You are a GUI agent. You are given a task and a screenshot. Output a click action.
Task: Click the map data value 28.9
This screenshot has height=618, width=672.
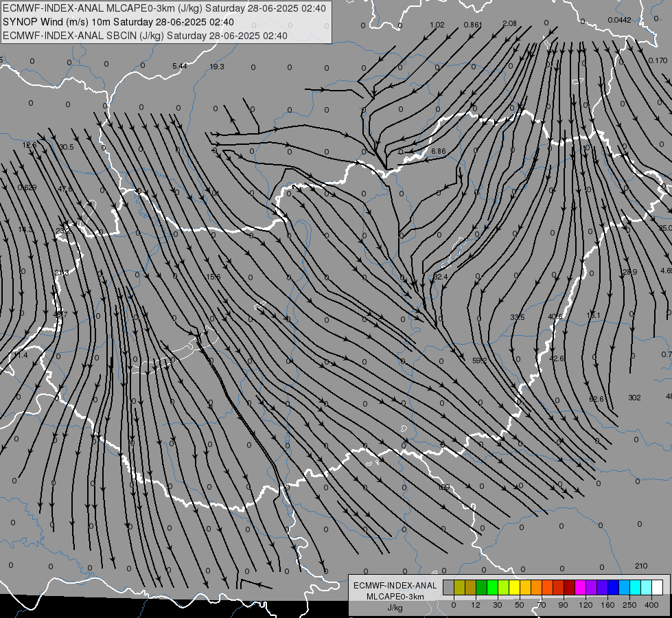click(x=629, y=272)
